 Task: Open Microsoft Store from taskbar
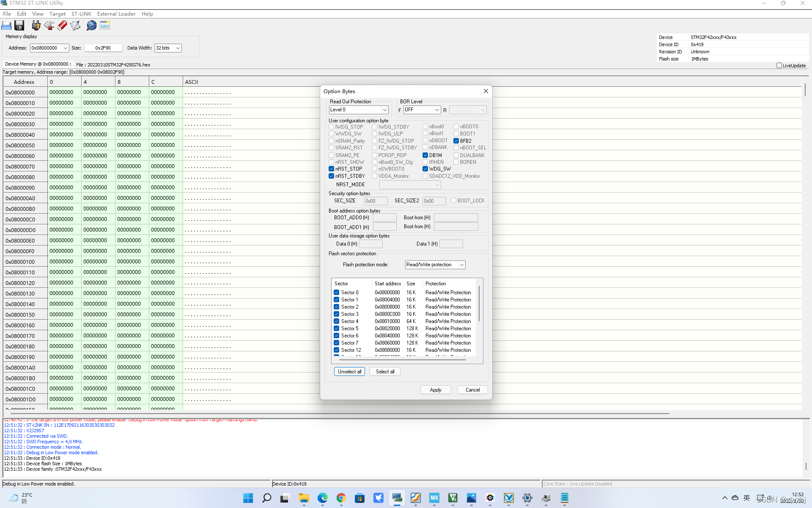point(359,498)
